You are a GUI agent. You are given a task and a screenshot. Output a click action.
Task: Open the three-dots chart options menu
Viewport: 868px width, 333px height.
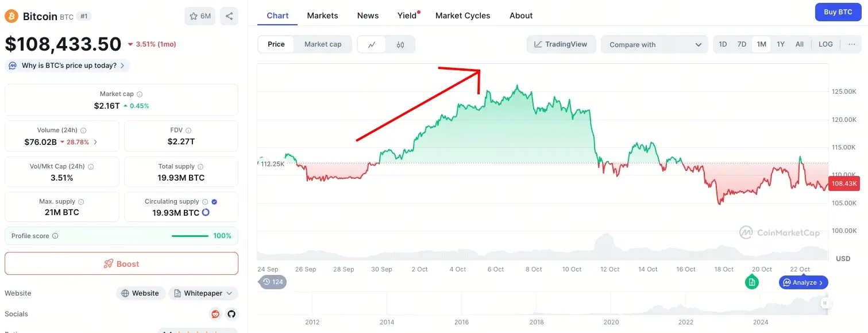coord(851,44)
